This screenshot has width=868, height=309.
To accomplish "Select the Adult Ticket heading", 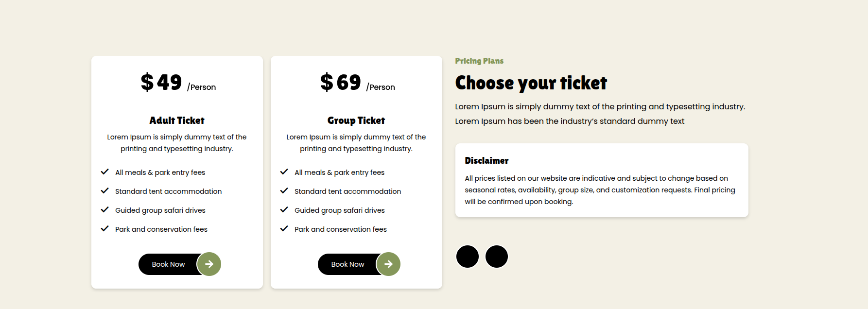I will click(177, 120).
